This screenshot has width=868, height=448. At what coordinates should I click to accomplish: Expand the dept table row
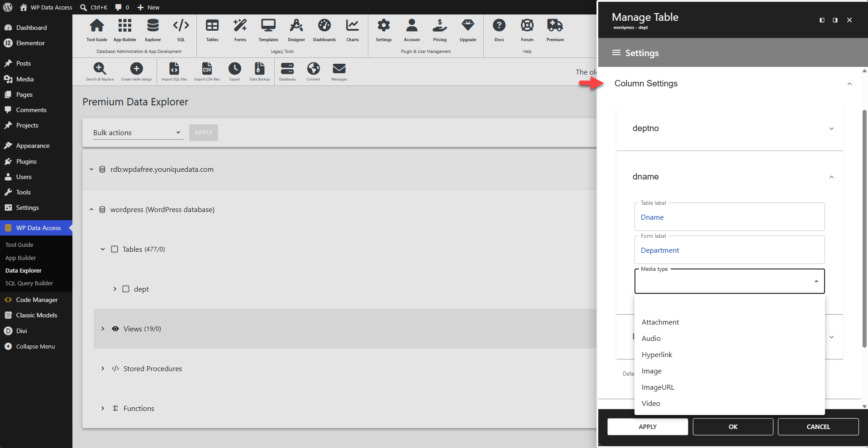114,289
